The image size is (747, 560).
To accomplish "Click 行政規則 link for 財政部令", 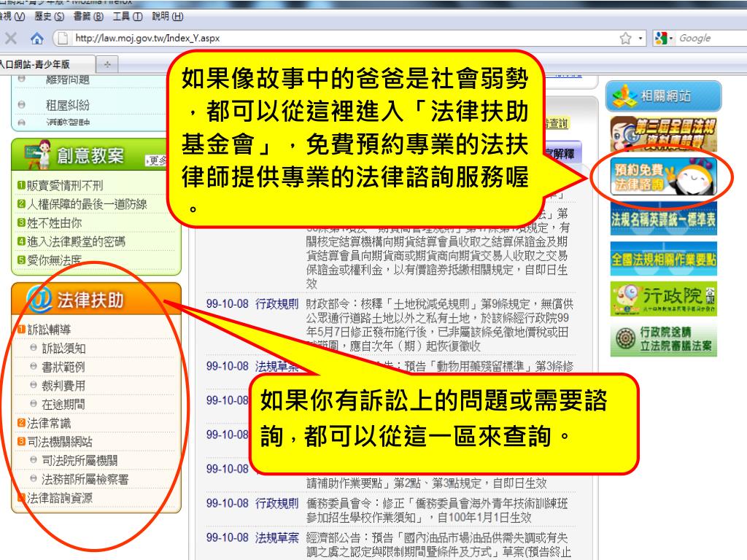I will [x=276, y=304].
